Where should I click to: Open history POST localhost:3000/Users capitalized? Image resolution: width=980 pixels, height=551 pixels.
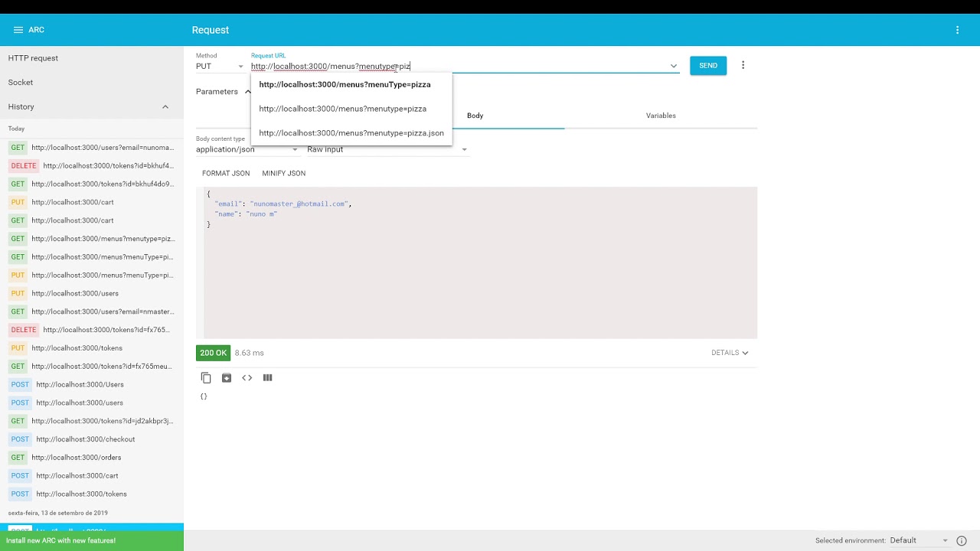coord(92,385)
